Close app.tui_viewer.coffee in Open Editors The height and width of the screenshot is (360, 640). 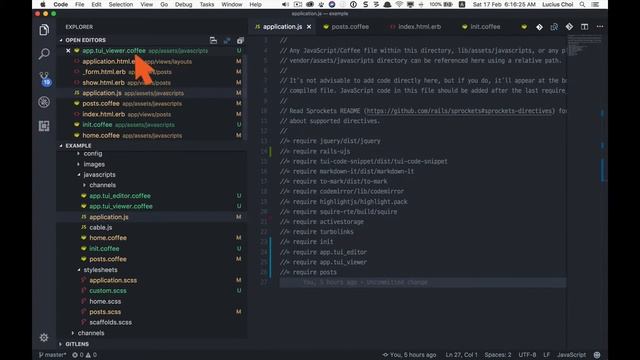tap(68, 51)
